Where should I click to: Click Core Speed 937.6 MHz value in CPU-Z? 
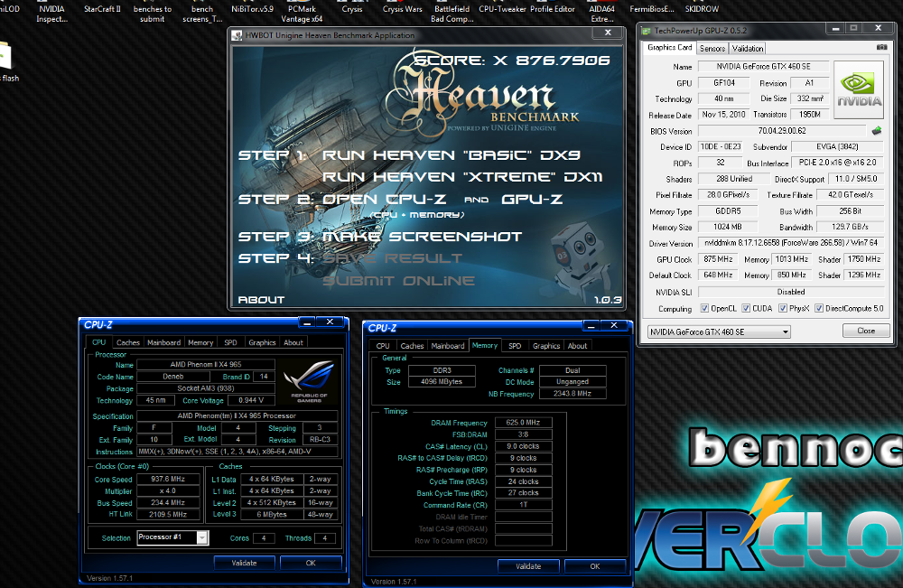[x=168, y=479]
